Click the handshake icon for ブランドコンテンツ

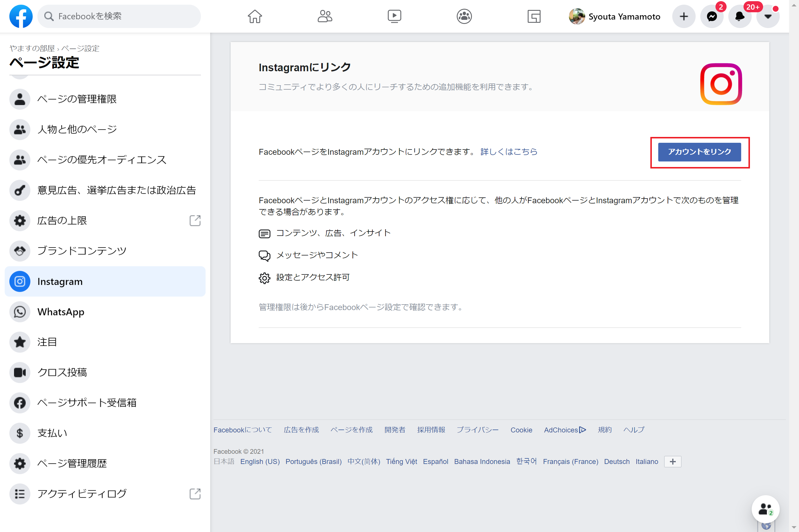(x=20, y=251)
